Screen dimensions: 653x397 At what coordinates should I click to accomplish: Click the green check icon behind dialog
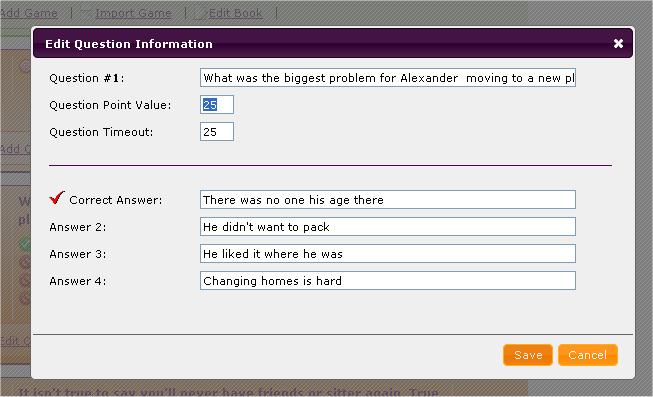tap(25, 243)
